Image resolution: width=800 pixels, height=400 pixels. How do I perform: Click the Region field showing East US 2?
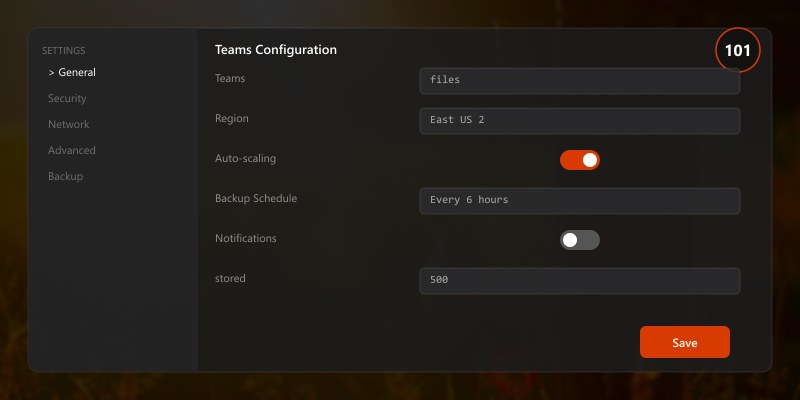tap(580, 121)
